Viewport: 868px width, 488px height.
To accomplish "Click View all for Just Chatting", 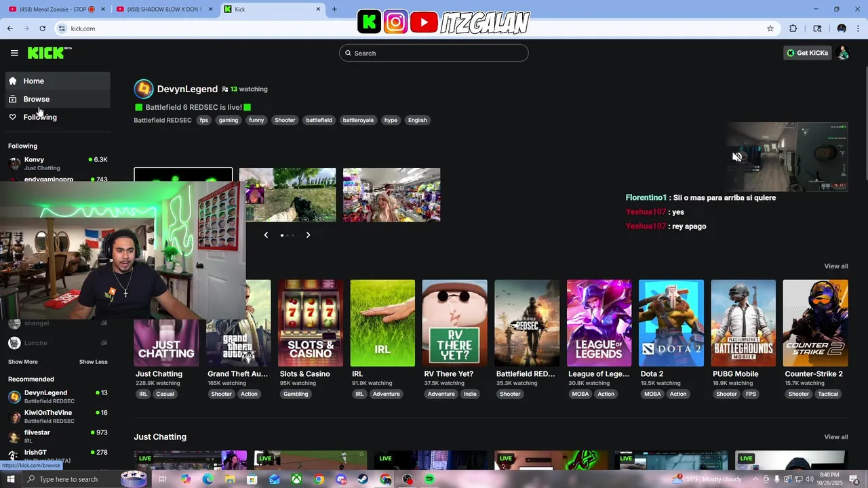I will (836, 437).
